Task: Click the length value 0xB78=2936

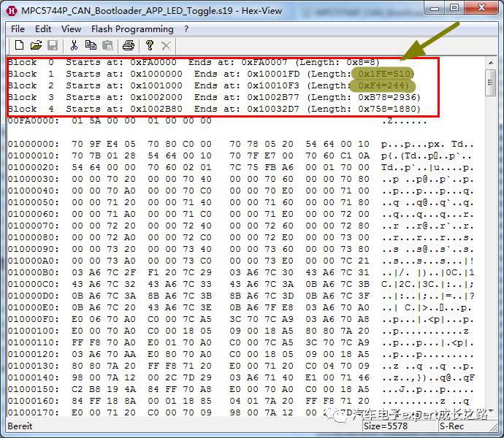Action: (x=387, y=97)
